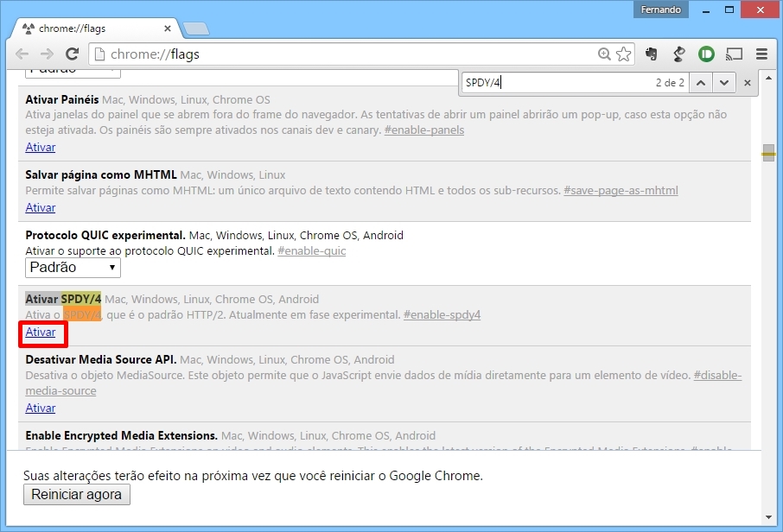Click the Protocolo QUIC experimental heading
Image resolution: width=783 pixels, height=532 pixels.
105,236
